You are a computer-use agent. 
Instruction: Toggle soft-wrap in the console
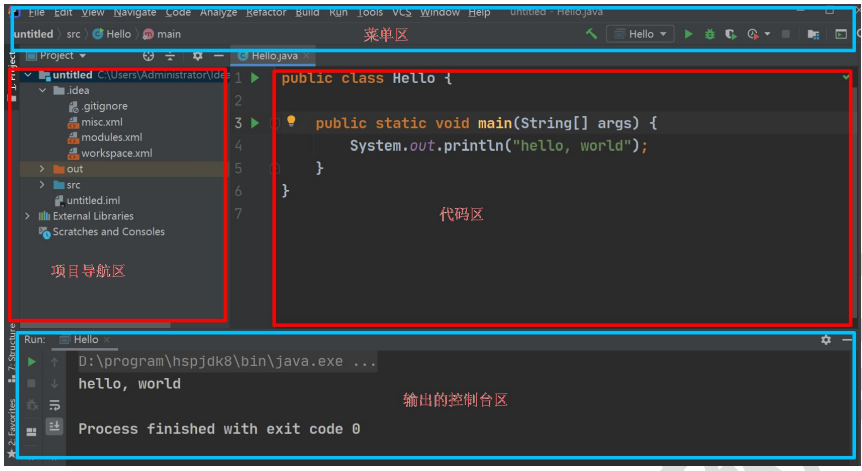tap(54, 405)
